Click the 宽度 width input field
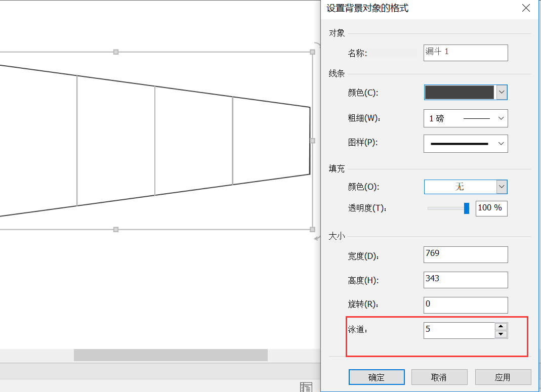This screenshot has height=392, width=541. click(465, 254)
